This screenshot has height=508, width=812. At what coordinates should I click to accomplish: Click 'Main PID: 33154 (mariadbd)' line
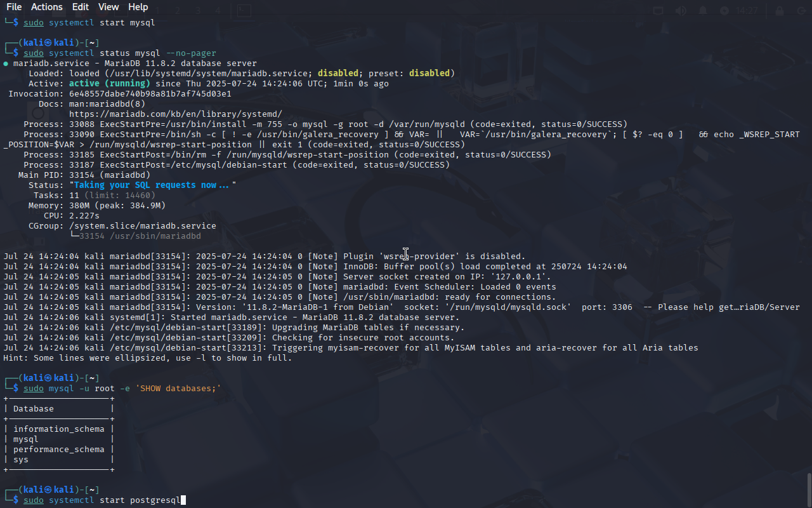click(x=84, y=175)
